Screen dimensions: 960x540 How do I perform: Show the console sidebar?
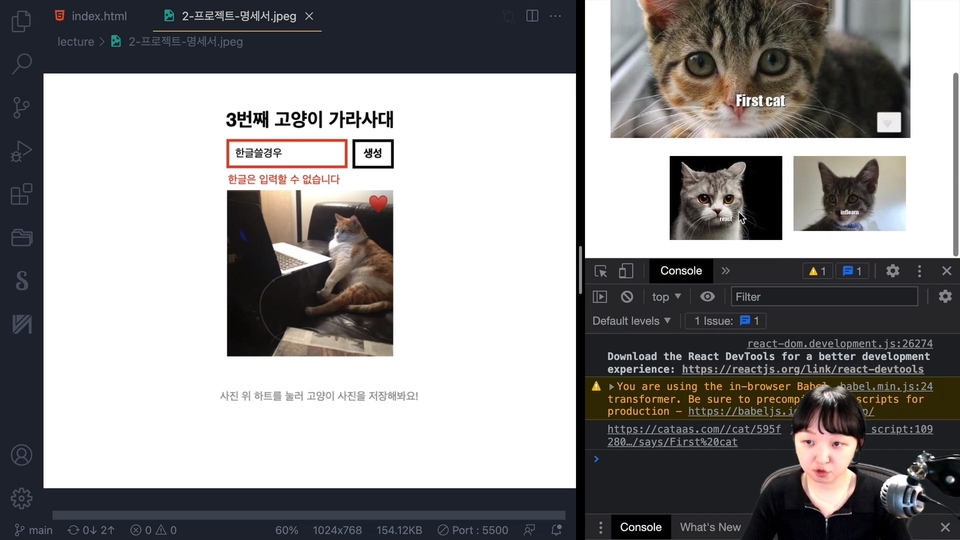point(600,297)
